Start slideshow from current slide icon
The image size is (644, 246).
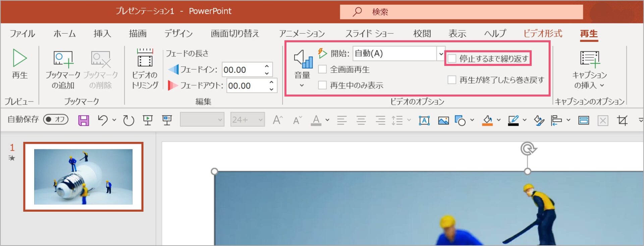coord(167,120)
